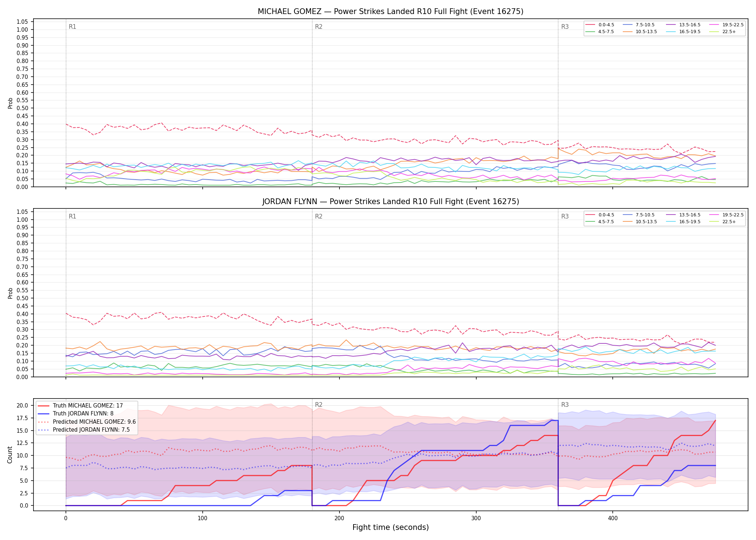Viewport: 756px width, 540px height.
Task: Click the 400 tick on the bottom x-axis
Action: 613,518
